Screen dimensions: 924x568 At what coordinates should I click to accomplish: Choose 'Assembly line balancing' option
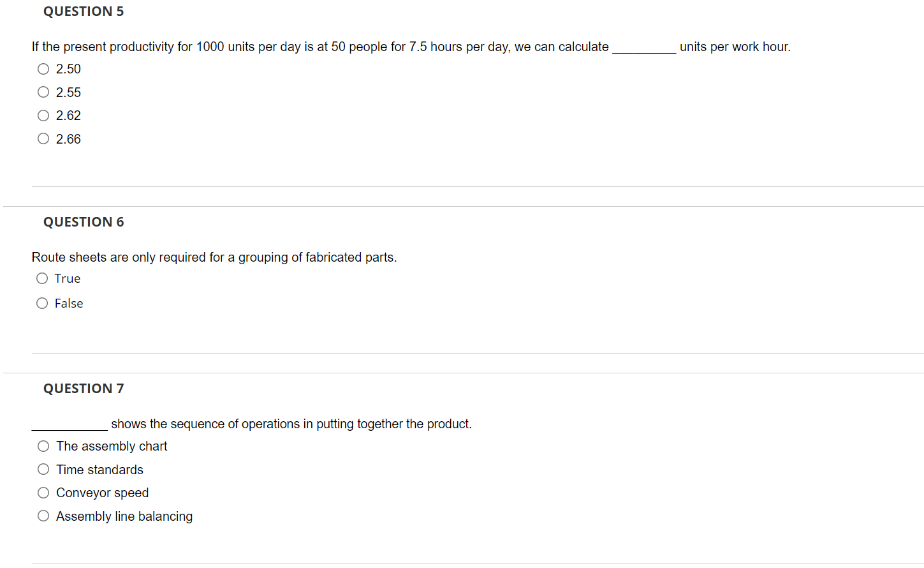point(43,515)
